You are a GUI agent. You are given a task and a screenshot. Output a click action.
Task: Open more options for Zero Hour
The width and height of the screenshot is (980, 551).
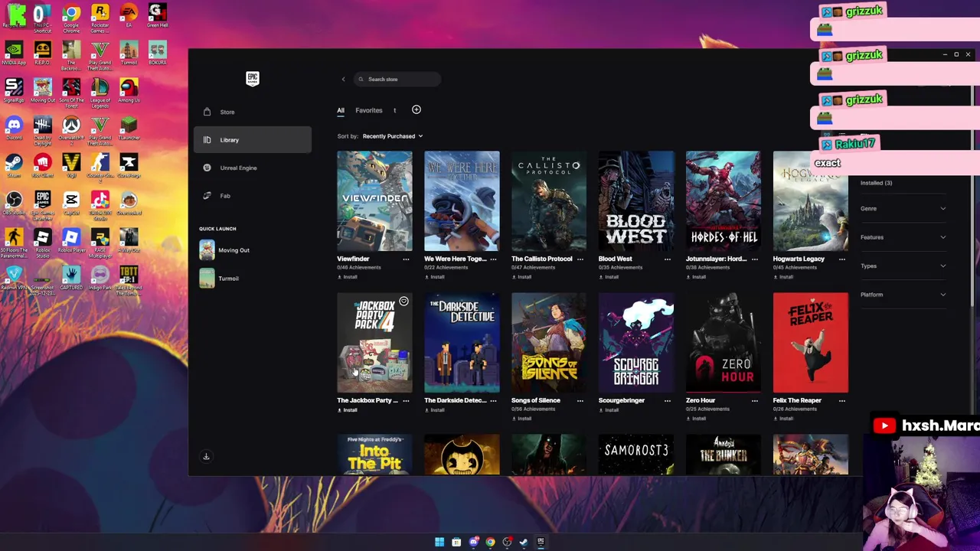coord(755,401)
